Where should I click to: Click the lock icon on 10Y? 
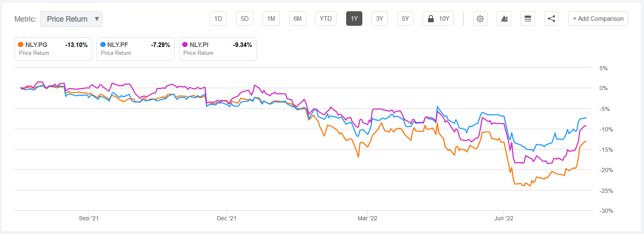click(x=431, y=19)
